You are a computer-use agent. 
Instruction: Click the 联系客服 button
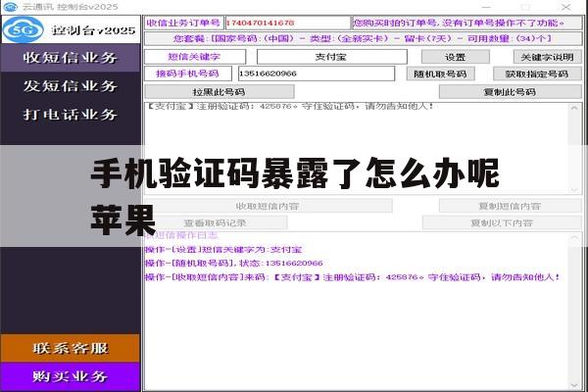[x=71, y=348]
